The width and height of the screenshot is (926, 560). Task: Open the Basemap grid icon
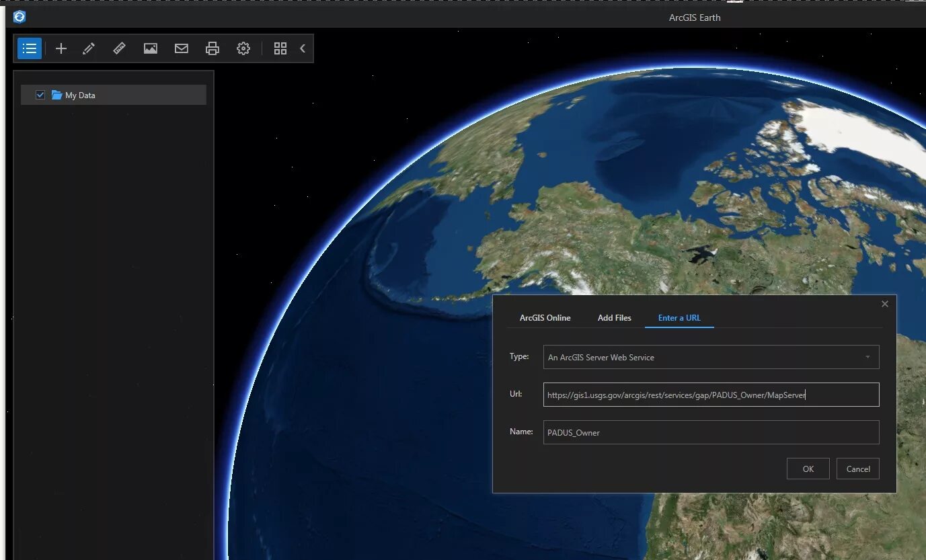[280, 48]
